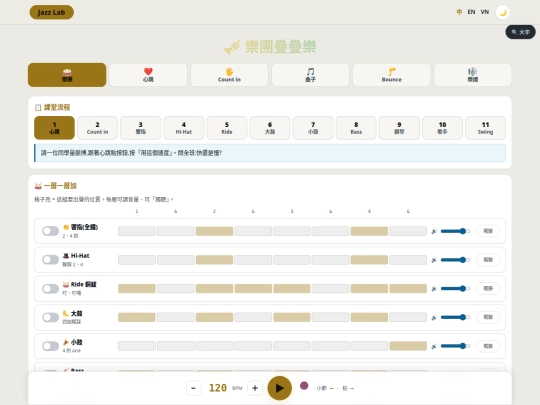Select lesson step 10

point(442,128)
